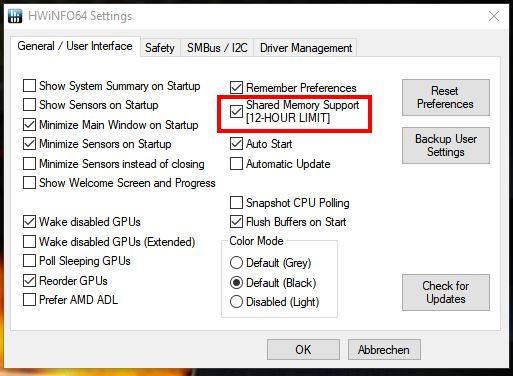513x376 pixels.
Task: Uncheck Minimize Main Window on Startup
Action: point(29,125)
